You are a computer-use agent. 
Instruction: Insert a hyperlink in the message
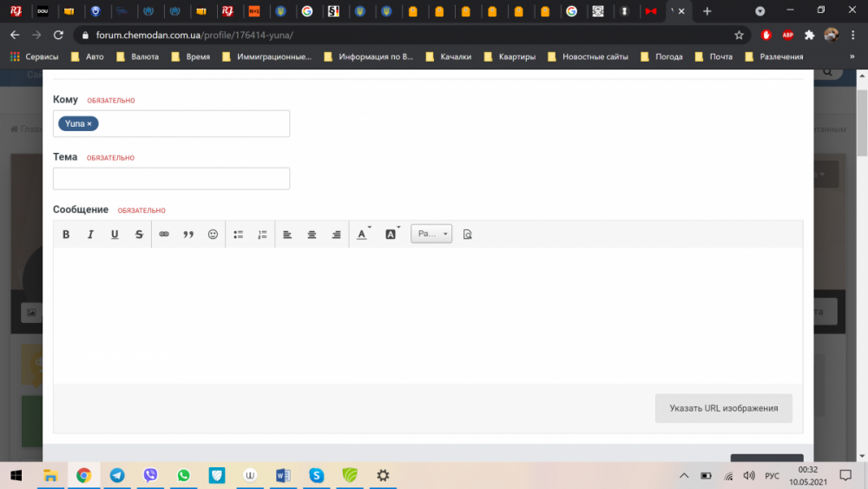(164, 235)
